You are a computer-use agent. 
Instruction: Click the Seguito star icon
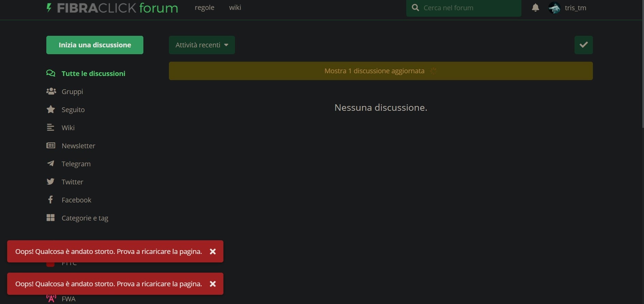tap(51, 109)
